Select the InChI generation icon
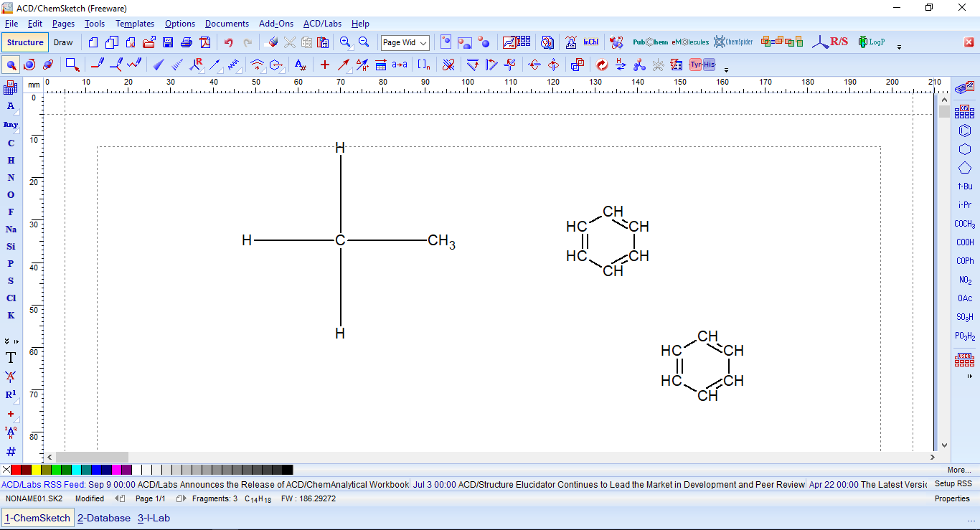Screen dimensions: 980x530 coord(590,42)
